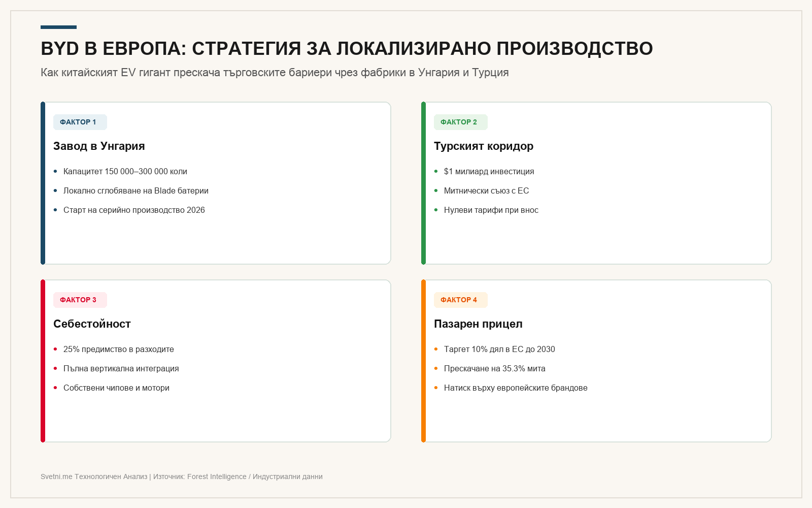The width and height of the screenshot is (812, 508).
Task: Click 'Натиск върху европейските брандове' bullet
Action: tap(516, 388)
